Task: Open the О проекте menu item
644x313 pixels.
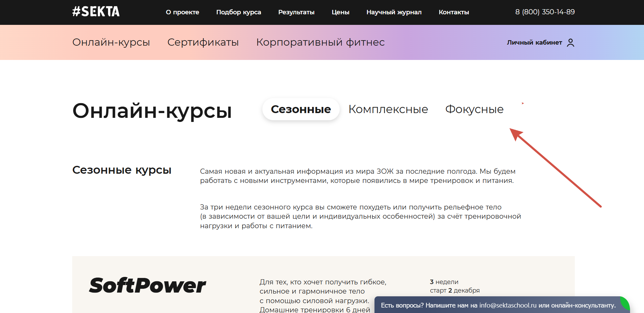Action: pos(182,12)
